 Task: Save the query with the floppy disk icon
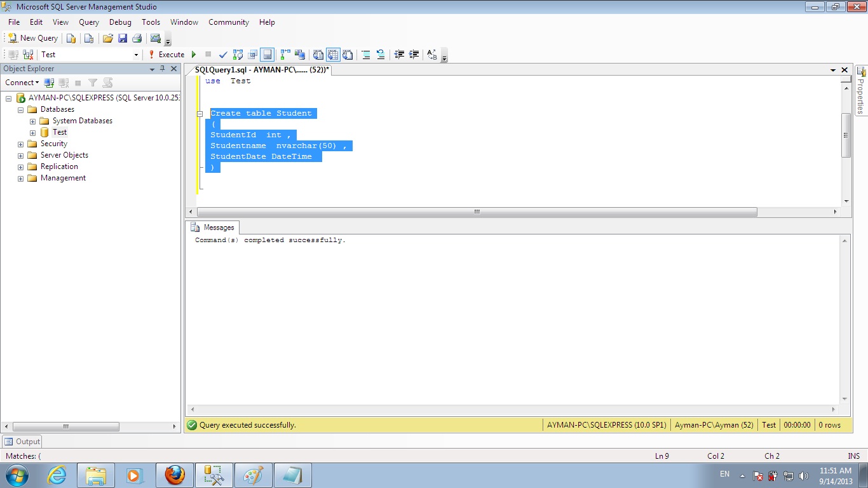point(123,38)
